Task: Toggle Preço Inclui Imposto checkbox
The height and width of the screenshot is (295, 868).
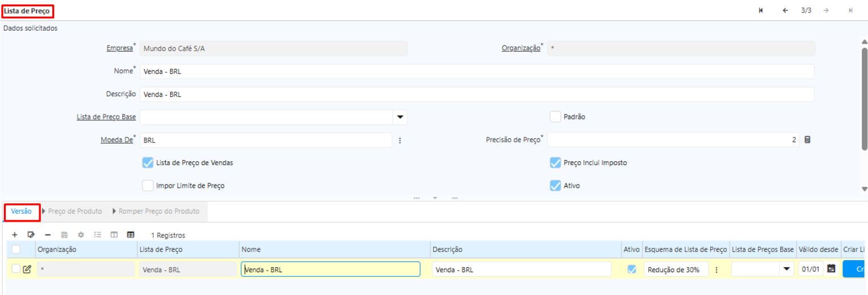Action: pyautogui.click(x=556, y=163)
